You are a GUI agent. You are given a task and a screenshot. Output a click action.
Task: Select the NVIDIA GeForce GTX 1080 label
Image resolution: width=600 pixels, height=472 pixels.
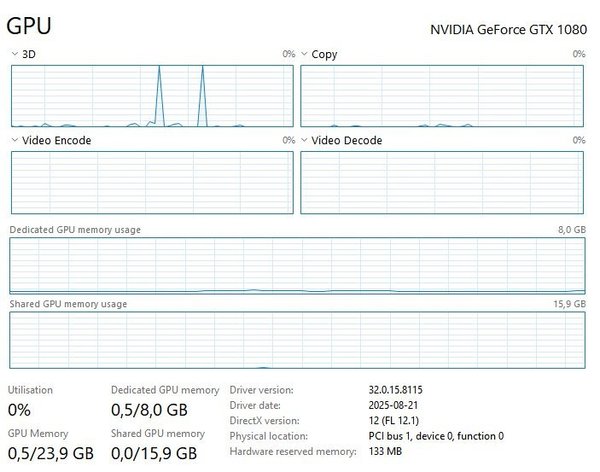coord(508,29)
